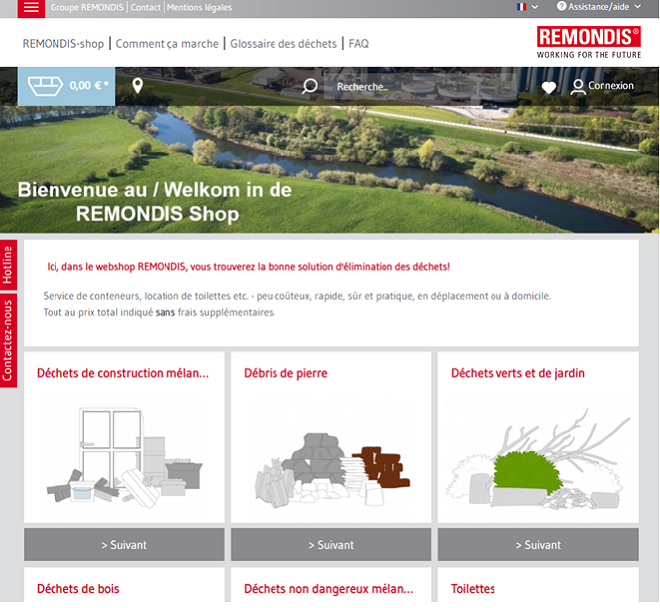Open Débris de pierre title
The image size is (660, 608).
pos(286,373)
